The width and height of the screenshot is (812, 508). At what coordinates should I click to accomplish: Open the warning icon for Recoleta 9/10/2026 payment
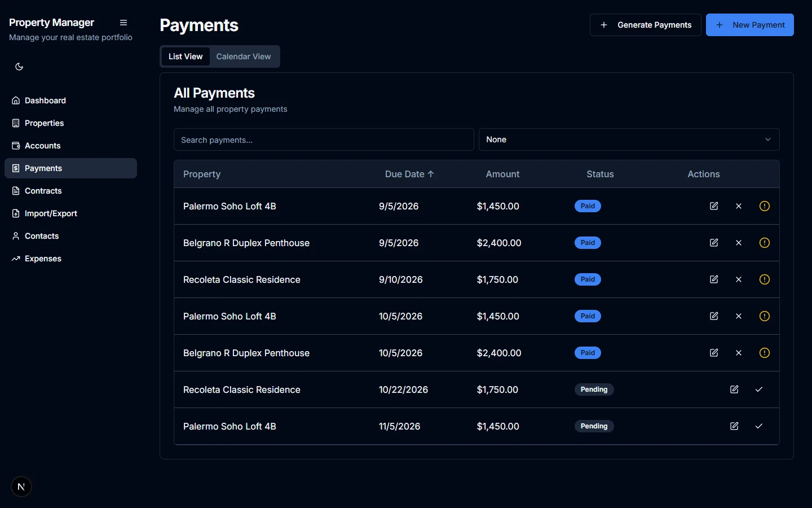[765, 279]
